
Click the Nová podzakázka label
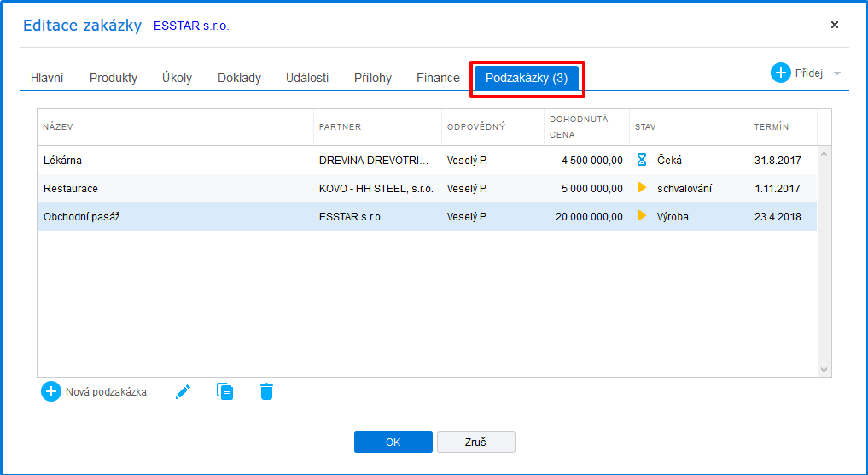(107, 392)
